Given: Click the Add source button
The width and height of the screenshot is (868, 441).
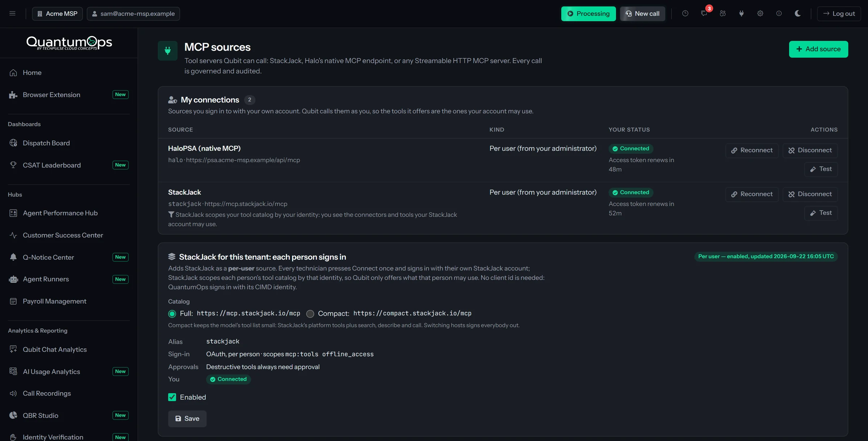Looking at the screenshot, I should [x=818, y=49].
